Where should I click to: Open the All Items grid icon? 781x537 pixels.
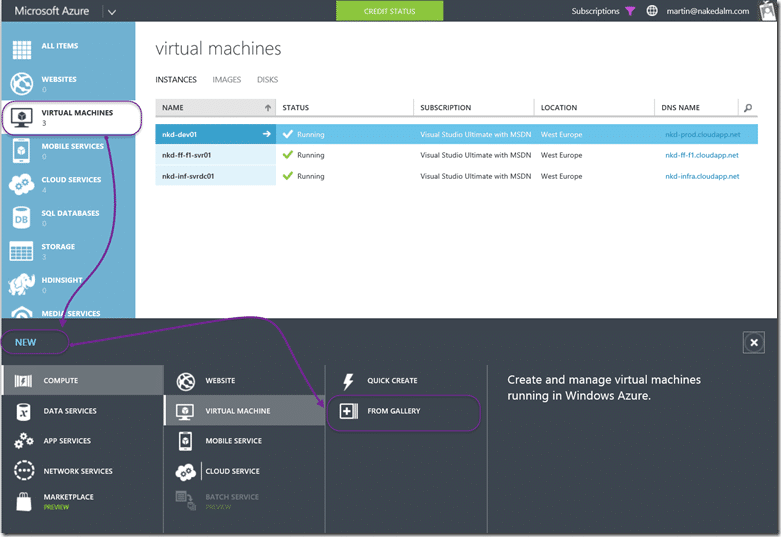pos(21,50)
